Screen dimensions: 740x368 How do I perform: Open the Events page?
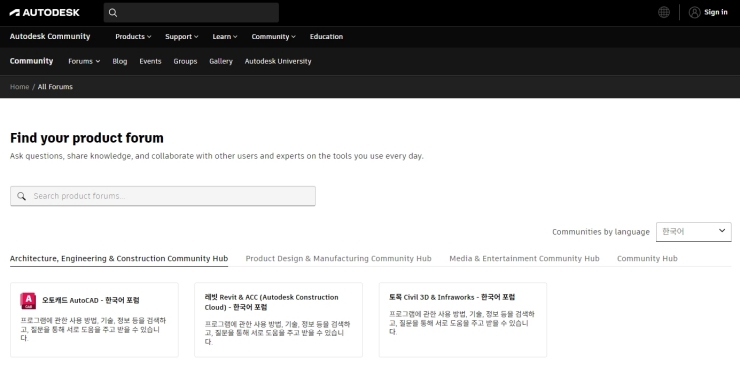tap(150, 61)
